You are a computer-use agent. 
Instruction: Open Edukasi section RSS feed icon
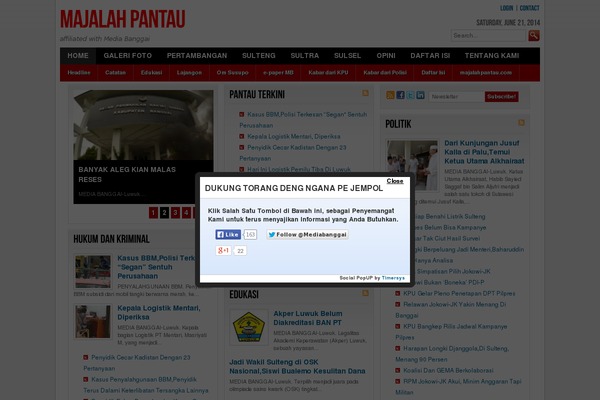[x=365, y=293]
